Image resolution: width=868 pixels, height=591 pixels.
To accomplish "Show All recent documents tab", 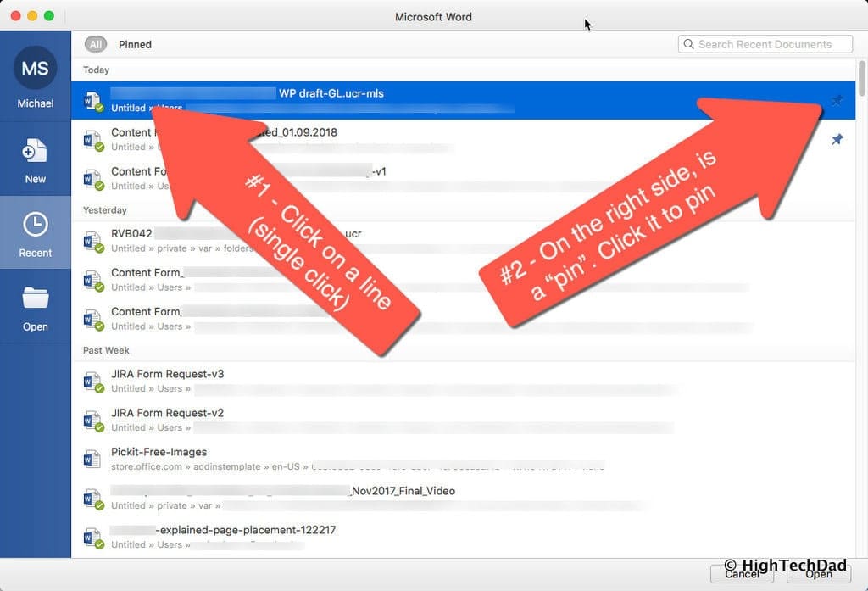I will point(96,44).
